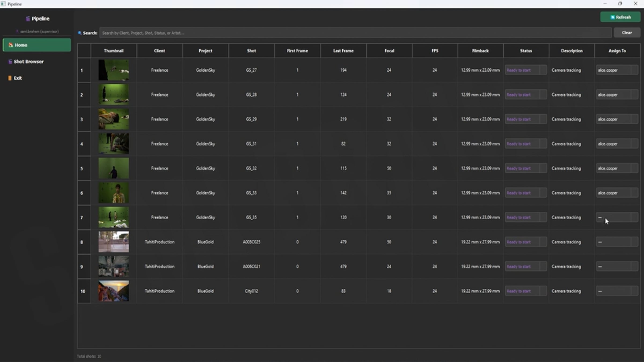Click the Assign To column header

coord(617,51)
